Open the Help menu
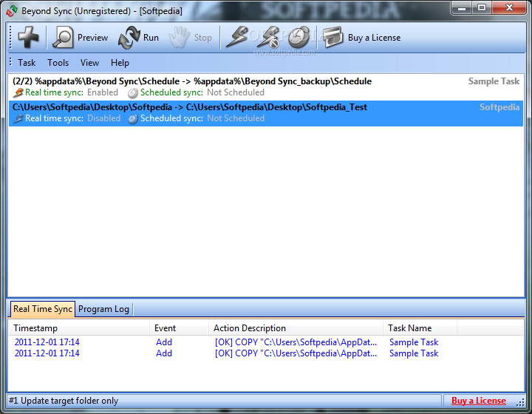Viewport: 532px width, 414px height. pos(120,63)
